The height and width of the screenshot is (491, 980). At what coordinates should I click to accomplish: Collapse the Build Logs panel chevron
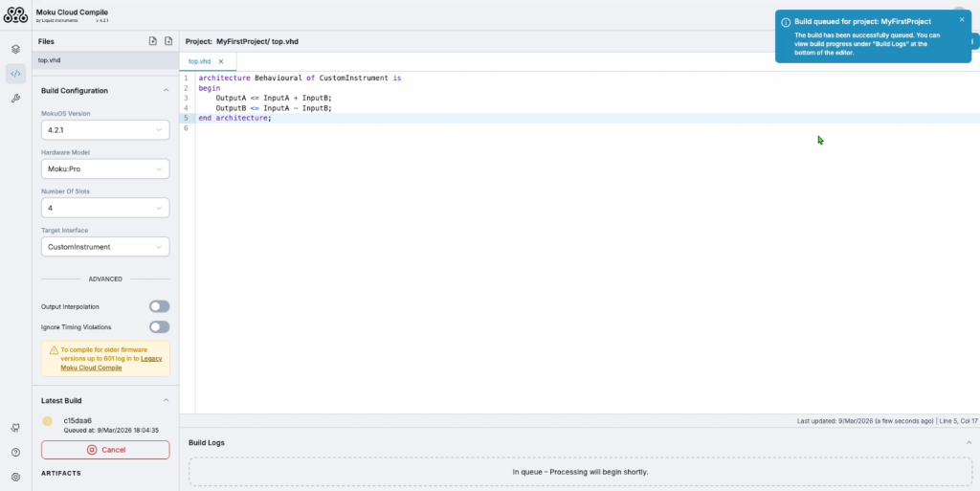[969, 442]
